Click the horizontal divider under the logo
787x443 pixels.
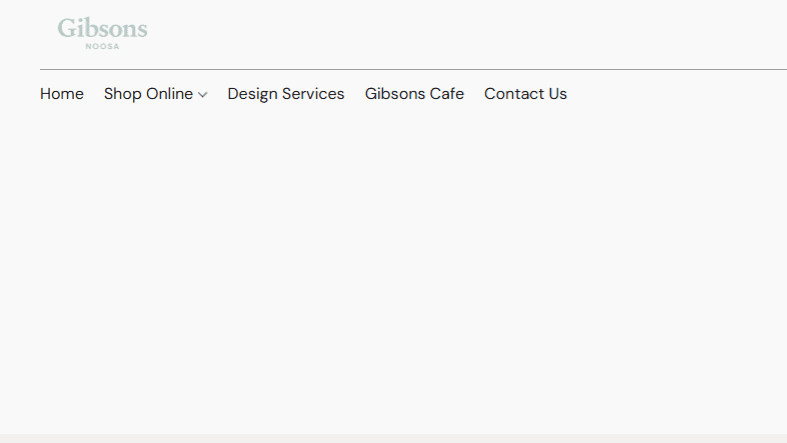point(414,69)
